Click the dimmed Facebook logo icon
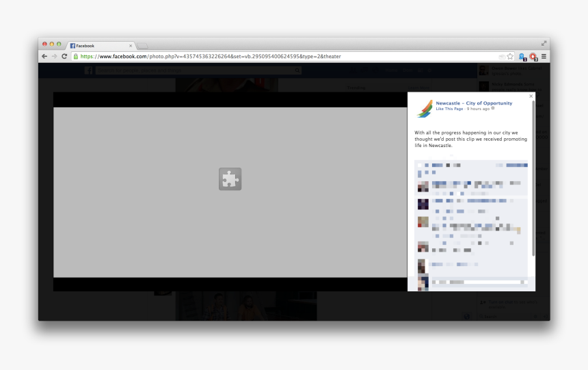Image resolution: width=588 pixels, height=370 pixels. [x=88, y=70]
